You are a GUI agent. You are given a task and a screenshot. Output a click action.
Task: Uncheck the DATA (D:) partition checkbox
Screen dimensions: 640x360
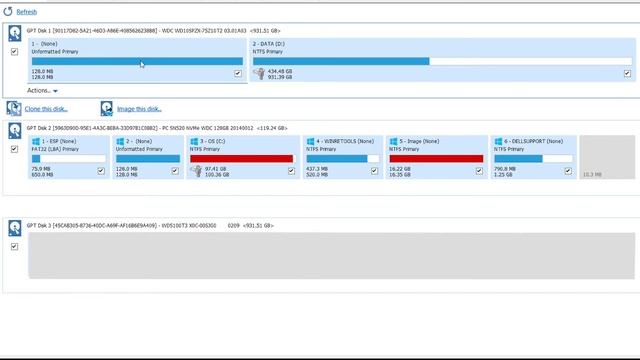(x=627, y=73)
